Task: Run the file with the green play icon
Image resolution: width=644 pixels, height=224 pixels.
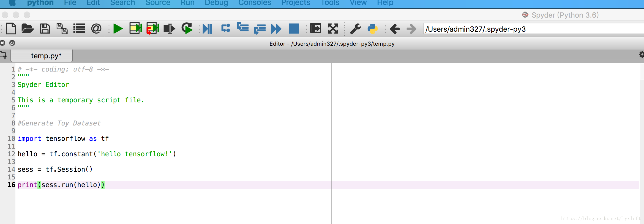Action: click(118, 29)
